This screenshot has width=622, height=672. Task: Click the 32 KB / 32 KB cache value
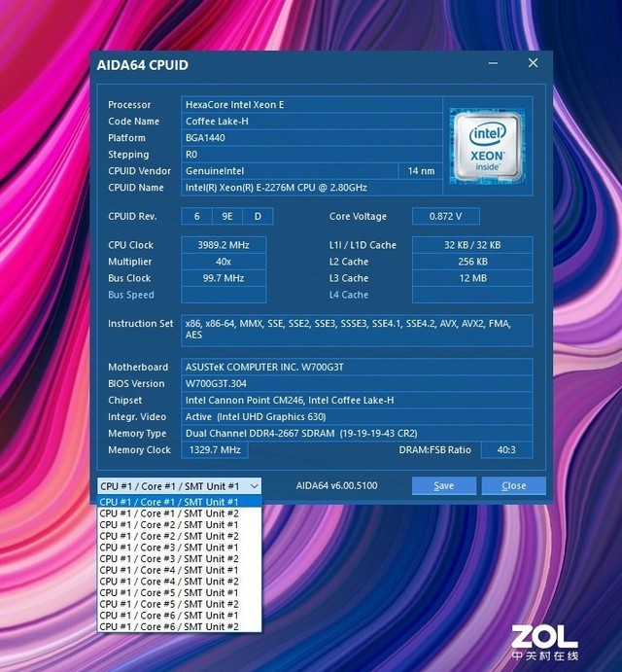[472, 245]
